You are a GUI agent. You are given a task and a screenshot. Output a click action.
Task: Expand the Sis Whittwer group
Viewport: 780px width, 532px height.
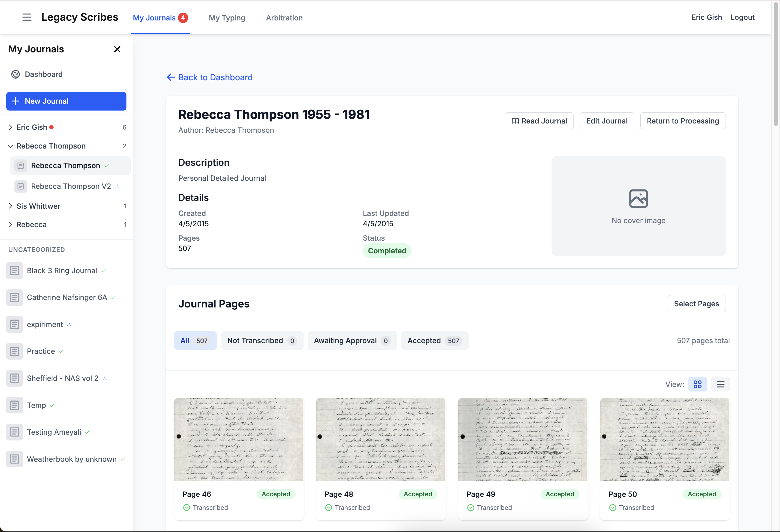(10, 206)
